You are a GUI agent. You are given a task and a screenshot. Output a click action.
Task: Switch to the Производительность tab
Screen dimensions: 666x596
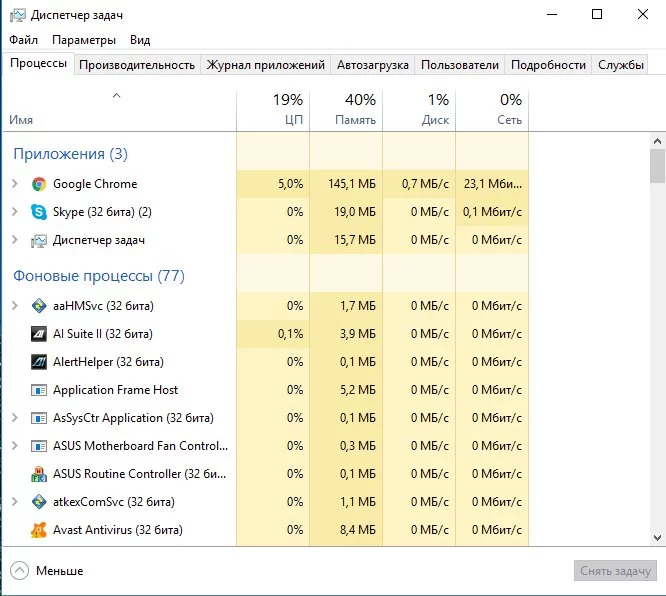137,65
